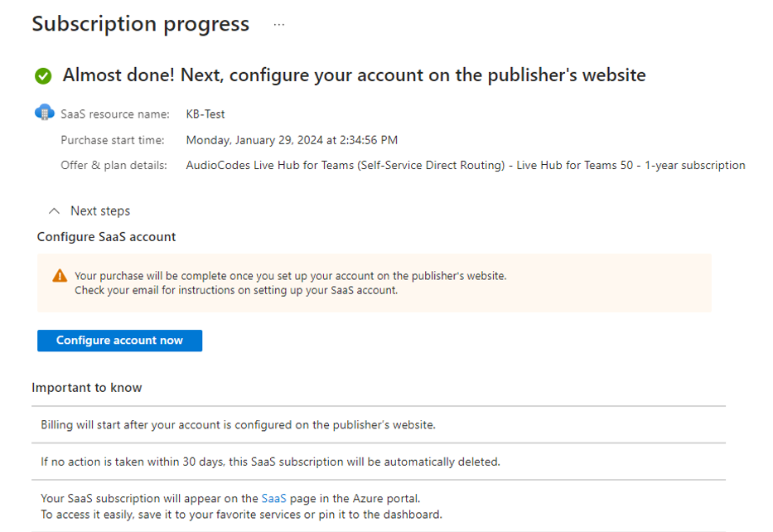Select the 'KB-Test' resource name value
Screen dimensions: 773x532
click(x=205, y=114)
